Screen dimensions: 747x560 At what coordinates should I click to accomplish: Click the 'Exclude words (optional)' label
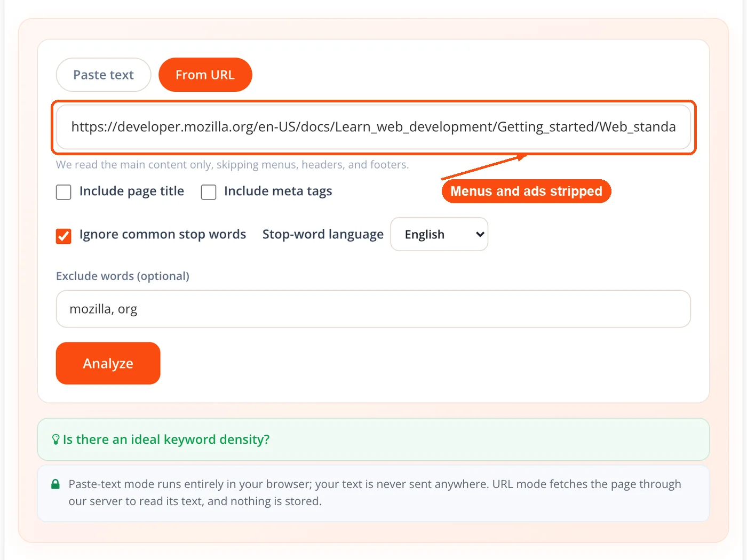(123, 276)
